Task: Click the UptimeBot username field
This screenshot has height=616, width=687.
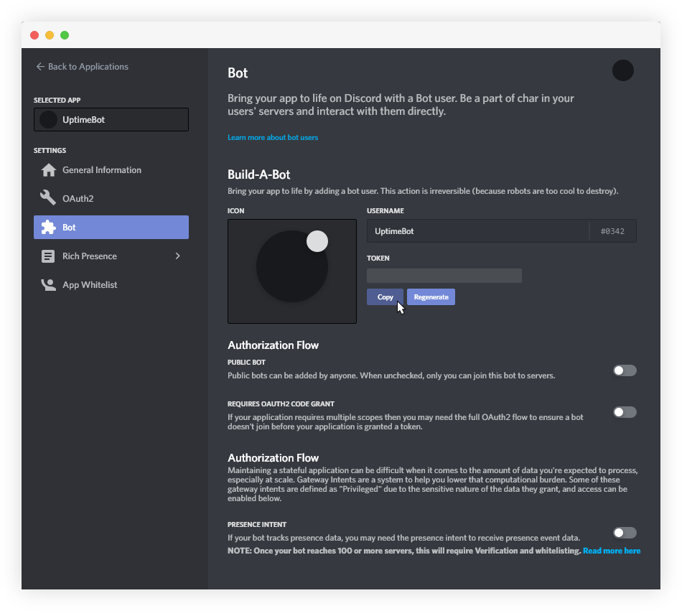Action: pyautogui.click(x=478, y=231)
